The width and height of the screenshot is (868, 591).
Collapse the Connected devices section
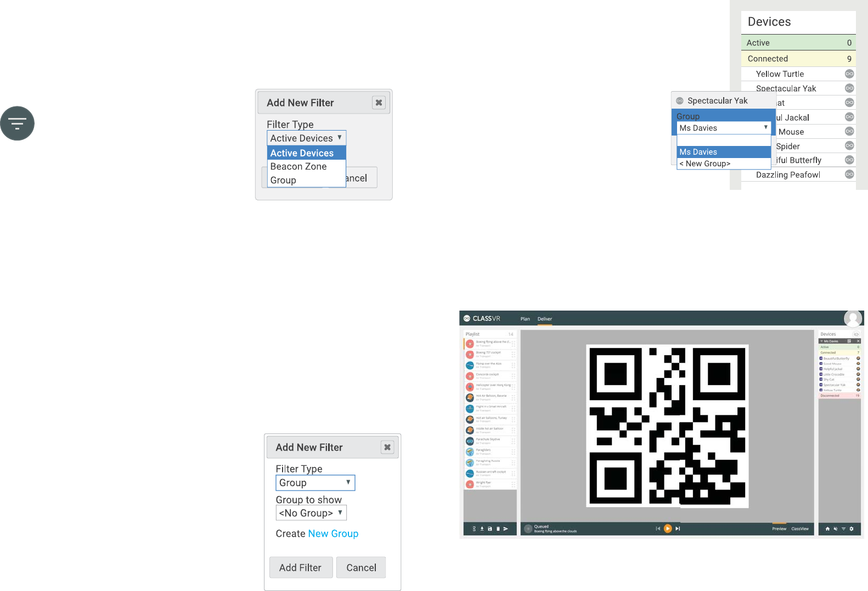[798, 59]
